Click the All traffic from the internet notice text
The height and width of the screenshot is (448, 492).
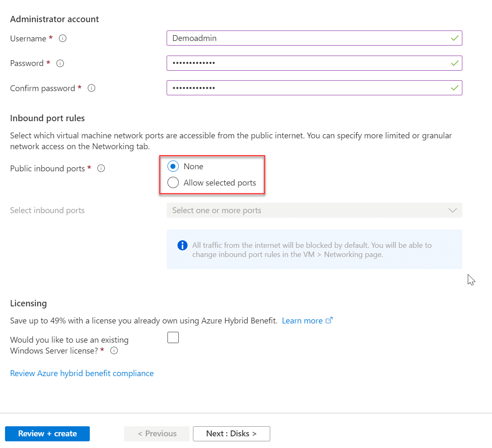click(x=312, y=250)
